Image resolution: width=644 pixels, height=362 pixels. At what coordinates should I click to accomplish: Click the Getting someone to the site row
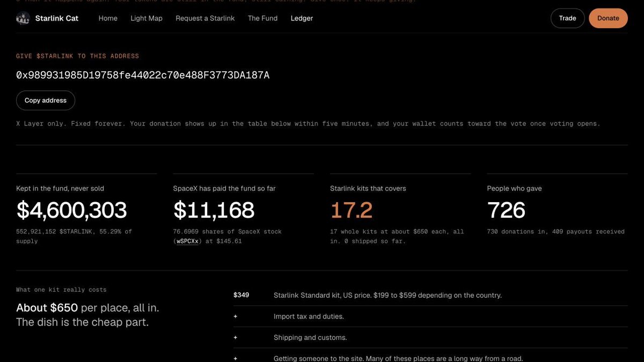pyautogui.click(x=430, y=356)
